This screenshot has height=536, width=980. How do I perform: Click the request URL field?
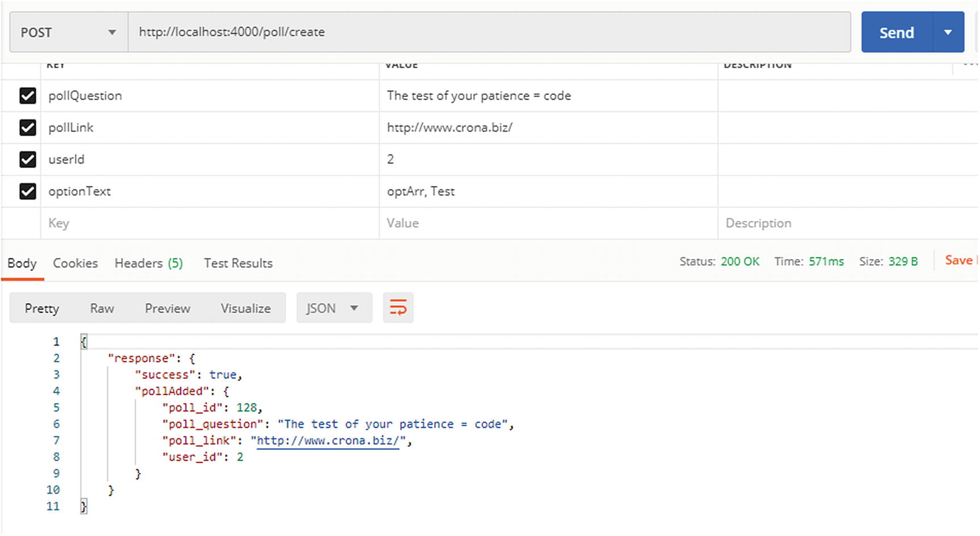tap(489, 32)
